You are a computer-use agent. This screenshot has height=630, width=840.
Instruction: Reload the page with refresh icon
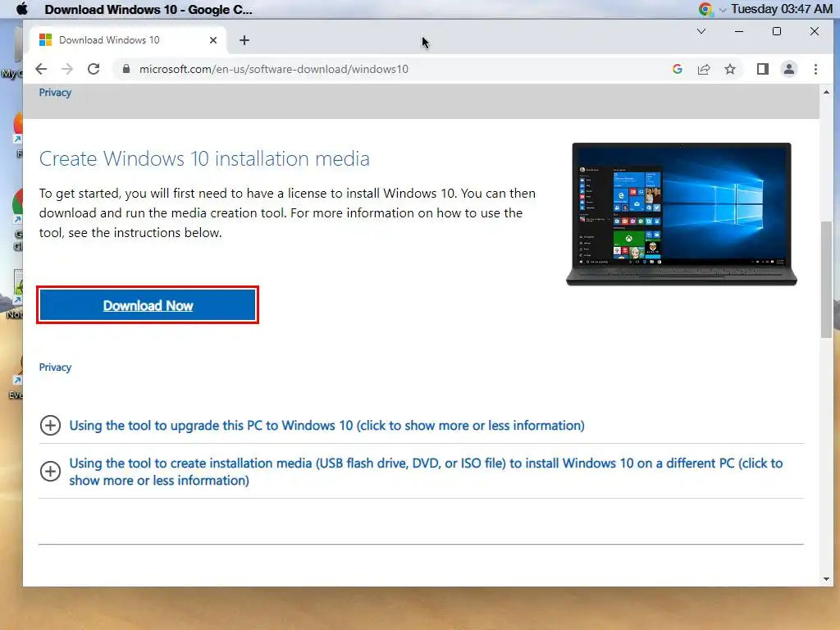(94, 69)
